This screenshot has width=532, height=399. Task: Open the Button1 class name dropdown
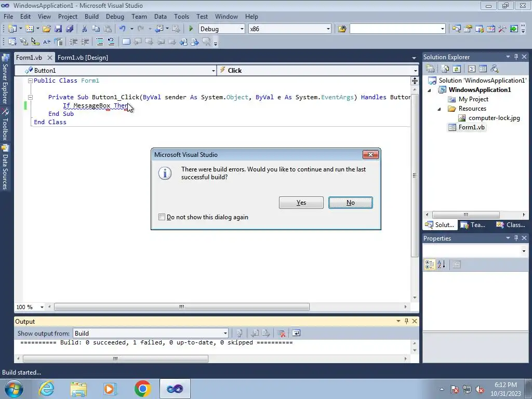tap(213, 71)
